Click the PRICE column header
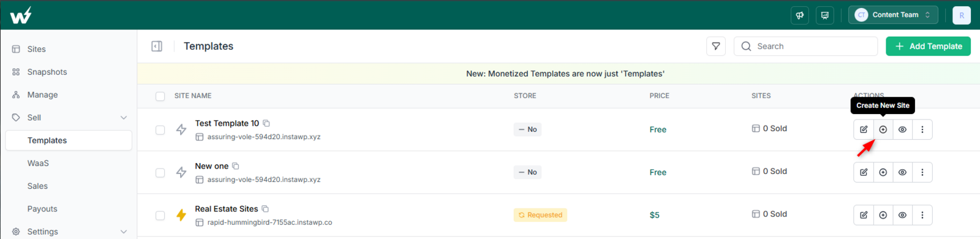This screenshot has width=980, height=239. pyautogui.click(x=660, y=96)
